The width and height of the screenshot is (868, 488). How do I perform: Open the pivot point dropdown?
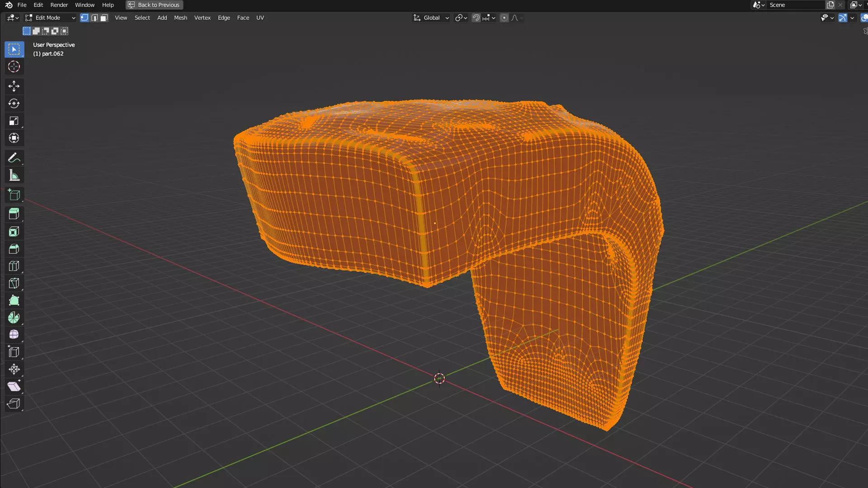point(461,18)
